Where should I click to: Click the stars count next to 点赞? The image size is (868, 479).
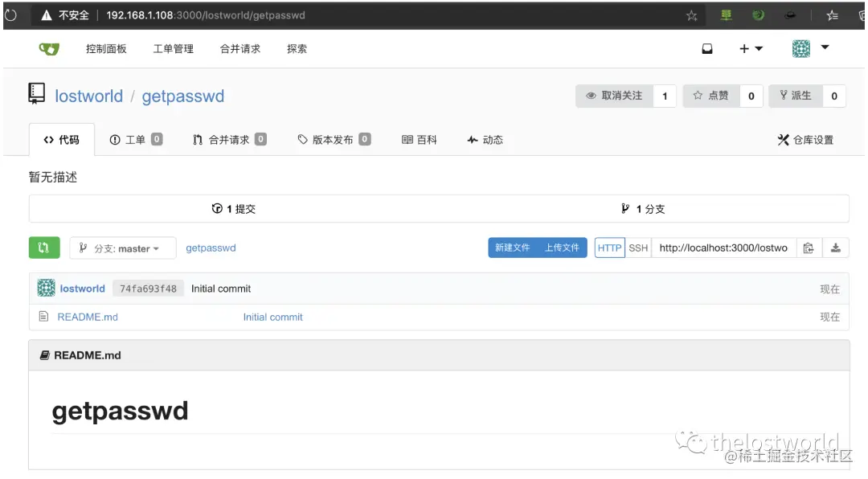point(751,96)
